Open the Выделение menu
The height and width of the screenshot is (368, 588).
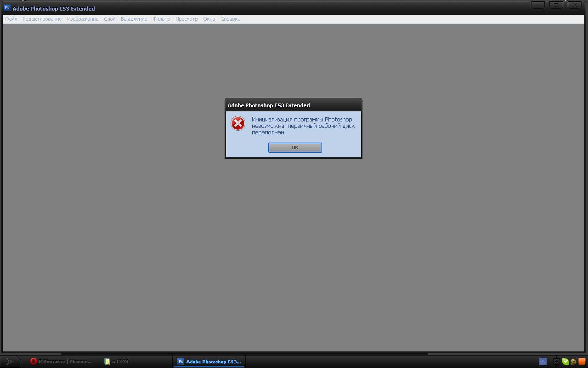134,19
